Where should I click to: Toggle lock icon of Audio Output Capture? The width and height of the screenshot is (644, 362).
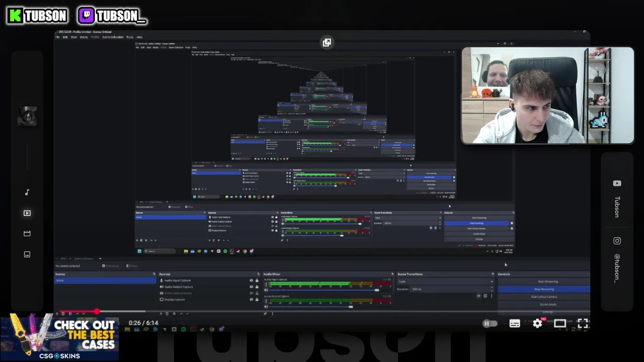[x=257, y=287]
